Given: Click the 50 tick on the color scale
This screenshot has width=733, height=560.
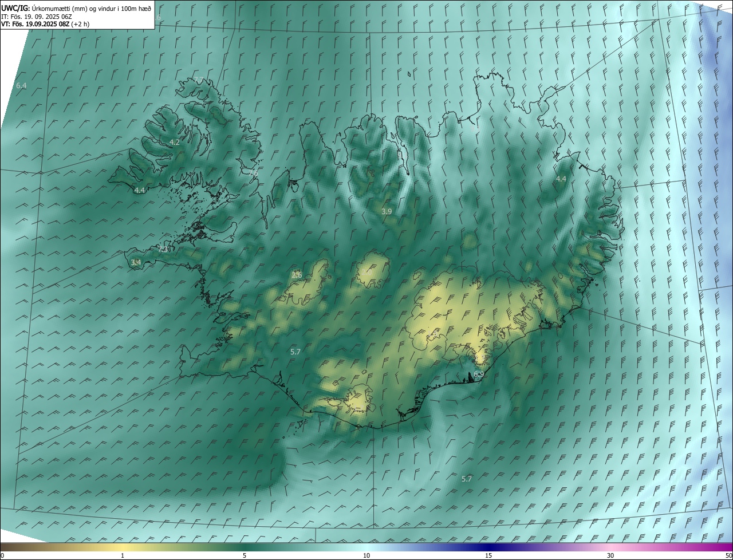Looking at the screenshot, I should (728, 555).
